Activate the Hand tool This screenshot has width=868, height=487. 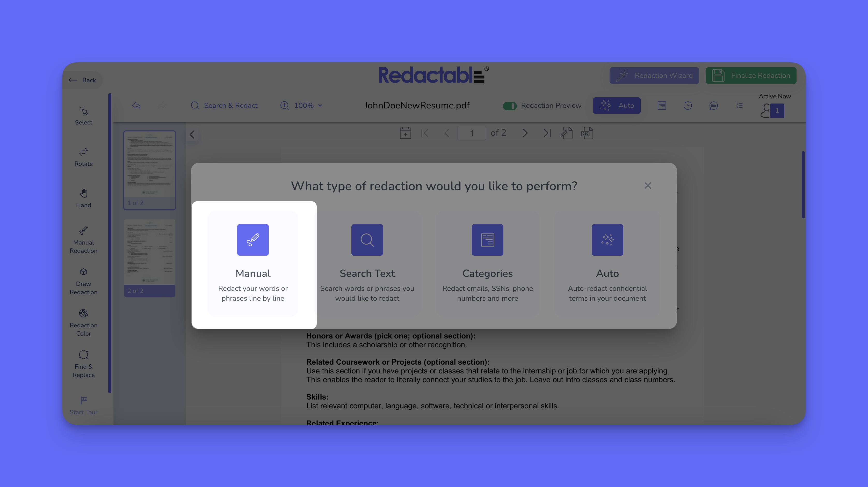click(83, 198)
